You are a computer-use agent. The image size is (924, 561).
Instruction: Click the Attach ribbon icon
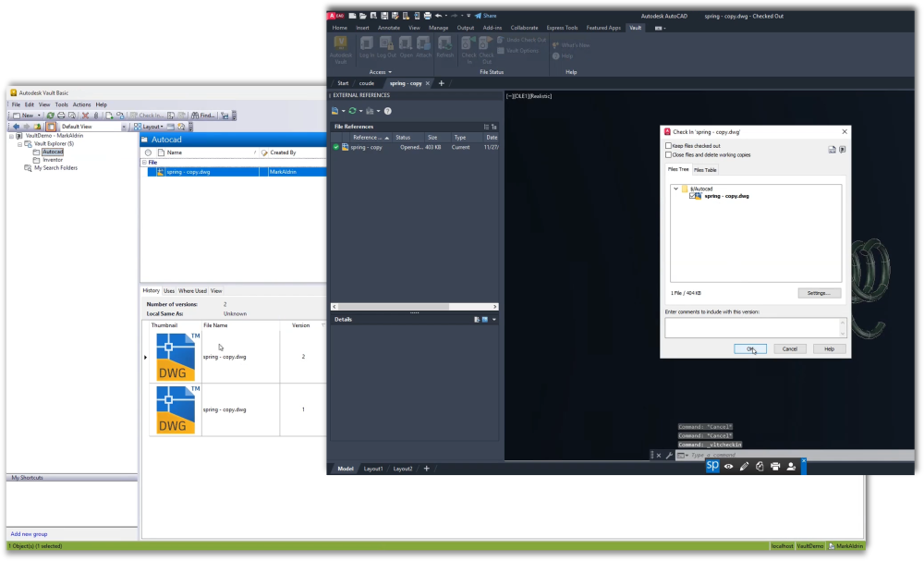tap(424, 47)
